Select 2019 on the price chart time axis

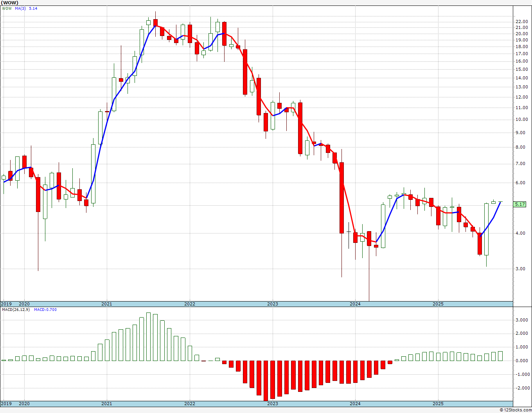[x=6, y=304]
